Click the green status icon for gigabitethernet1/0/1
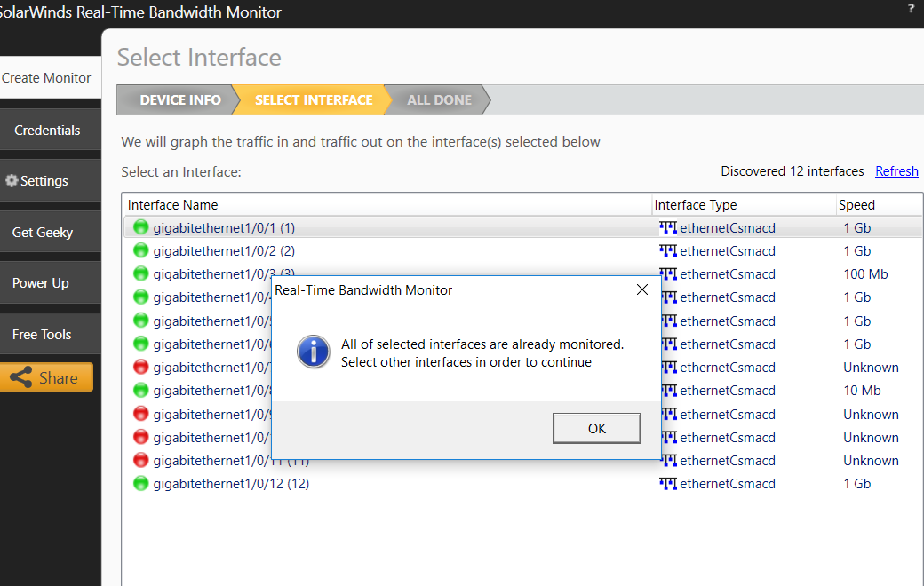This screenshot has height=586, width=924. point(140,227)
